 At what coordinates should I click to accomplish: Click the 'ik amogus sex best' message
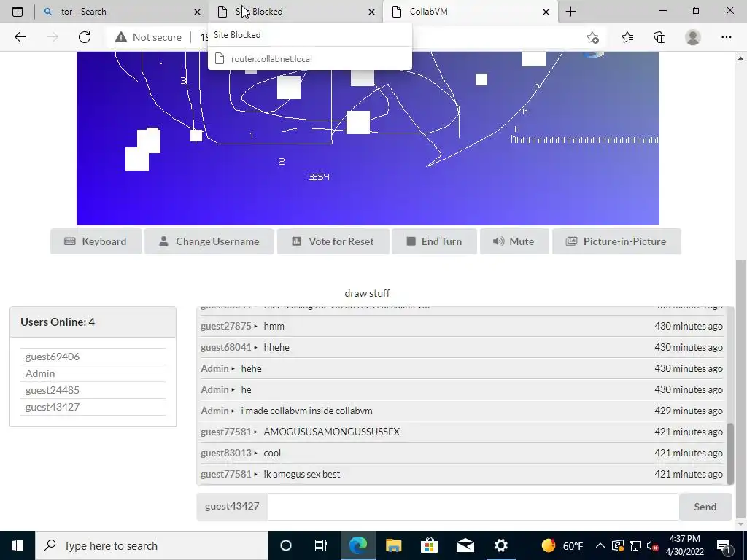coord(302,474)
